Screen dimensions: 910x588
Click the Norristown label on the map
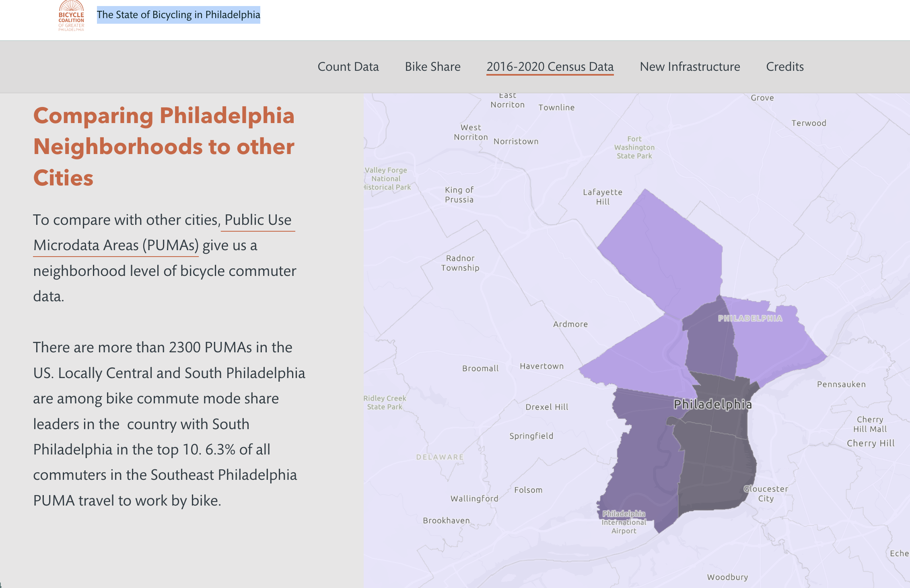click(x=516, y=142)
